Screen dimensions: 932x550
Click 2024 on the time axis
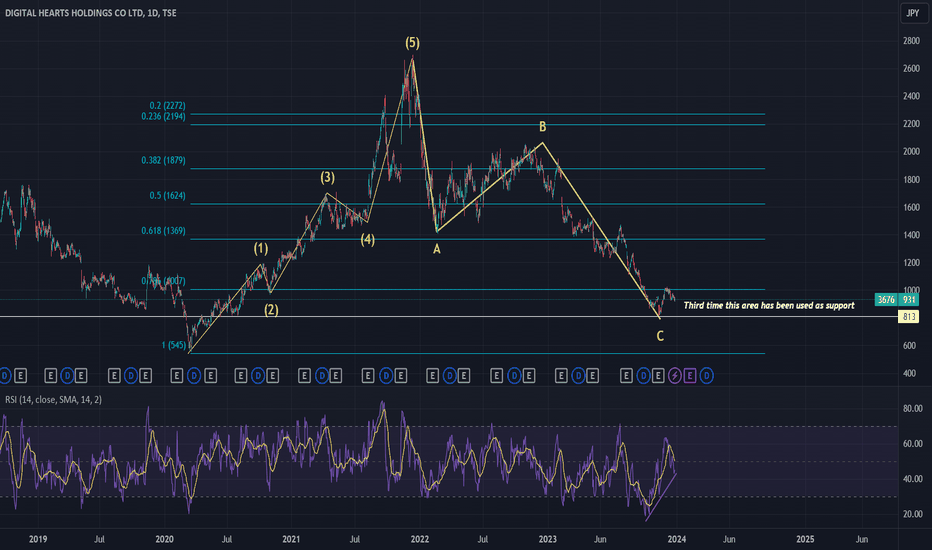coord(676,539)
